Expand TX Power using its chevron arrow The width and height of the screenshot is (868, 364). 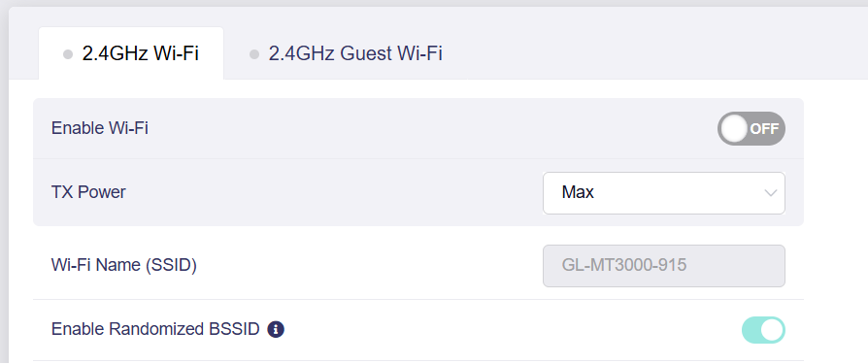[x=770, y=193]
